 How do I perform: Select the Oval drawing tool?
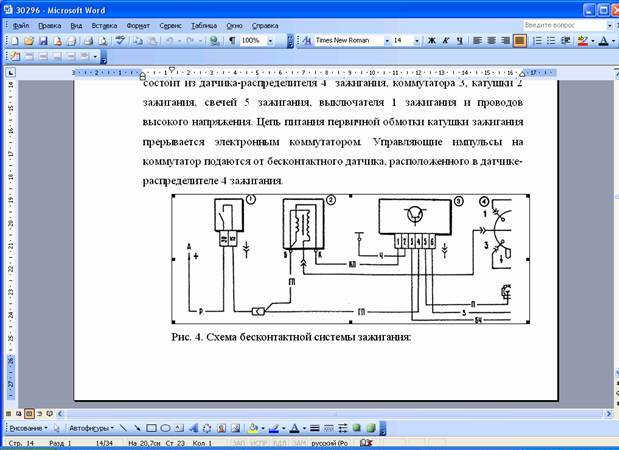tap(165, 428)
